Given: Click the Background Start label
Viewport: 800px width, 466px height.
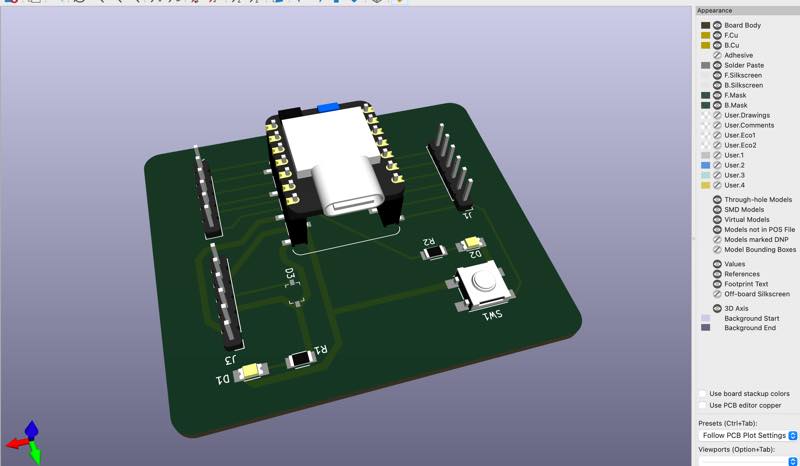Looking at the screenshot, I should [752, 318].
